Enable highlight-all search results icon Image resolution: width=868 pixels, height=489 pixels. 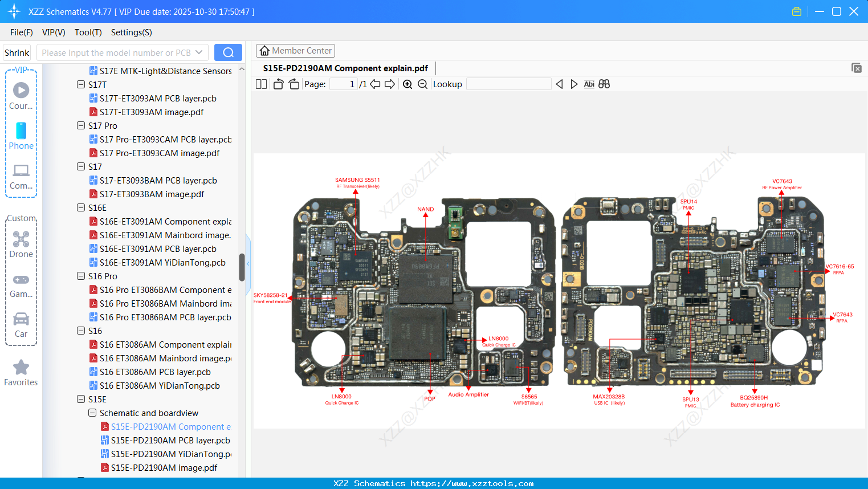tap(604, 84)
